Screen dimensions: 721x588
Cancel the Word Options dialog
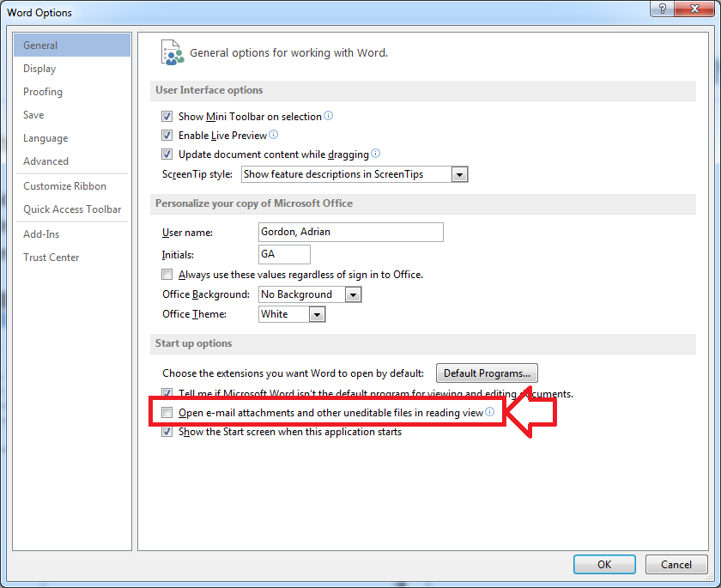676,564
